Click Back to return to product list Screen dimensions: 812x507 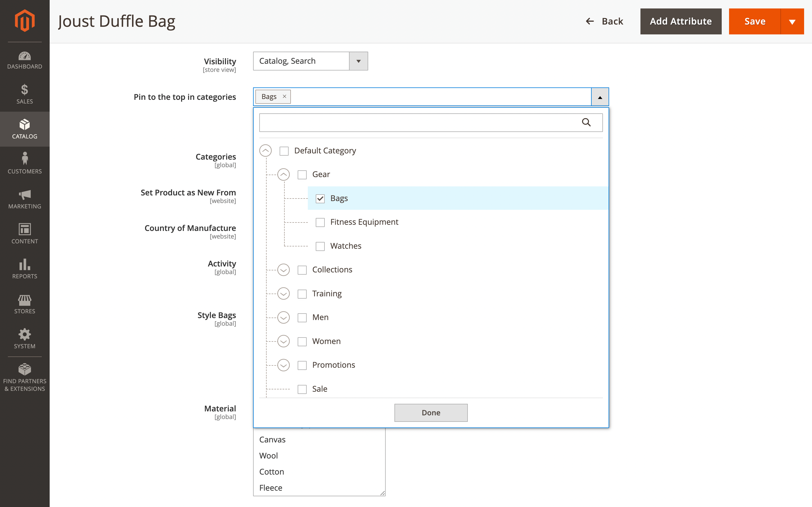605,21
